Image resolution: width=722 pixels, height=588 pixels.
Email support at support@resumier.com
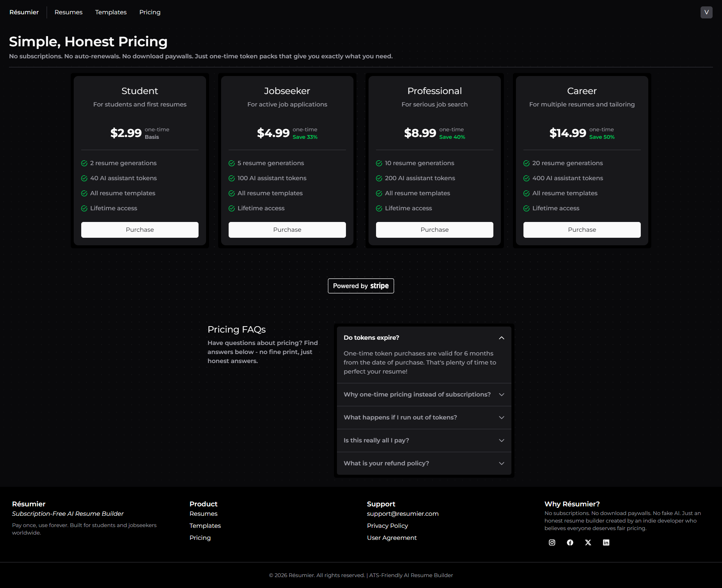click(402, 514)
